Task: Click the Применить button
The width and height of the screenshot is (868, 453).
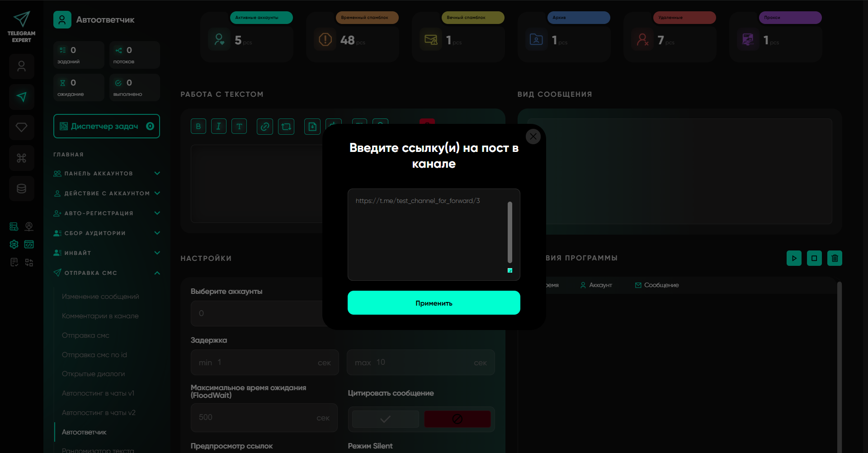Action: [x=434, y=303]
